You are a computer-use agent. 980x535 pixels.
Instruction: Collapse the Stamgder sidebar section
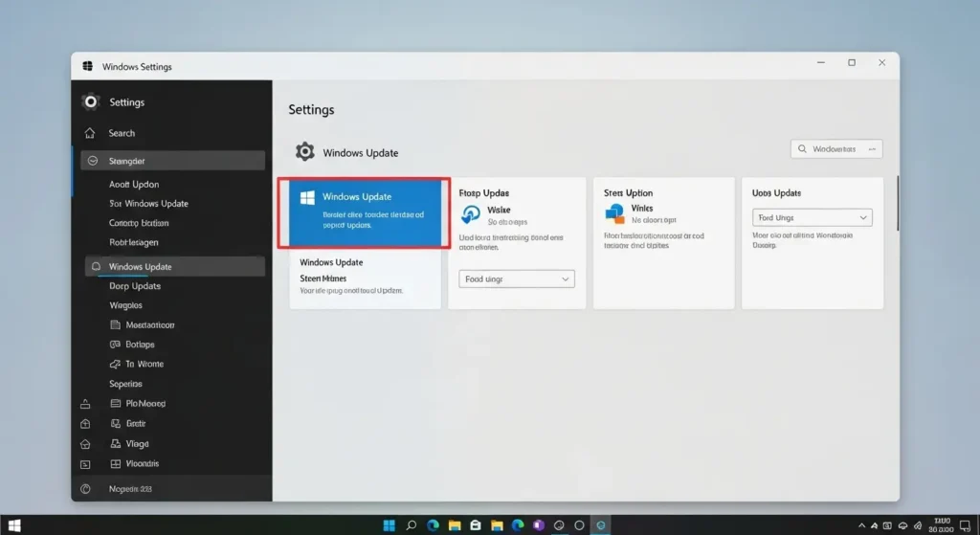(x=172, y=161)
